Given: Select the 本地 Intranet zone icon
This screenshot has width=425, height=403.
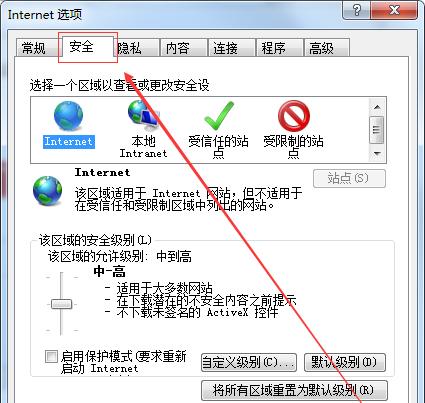Looking at the screenshot, I should point(143,116).
